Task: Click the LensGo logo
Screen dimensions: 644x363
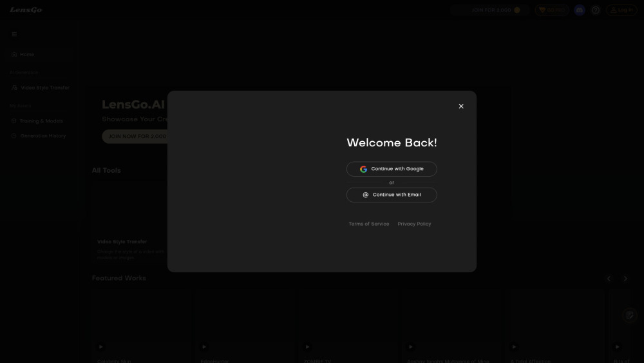Action: (x=26, y=10)
